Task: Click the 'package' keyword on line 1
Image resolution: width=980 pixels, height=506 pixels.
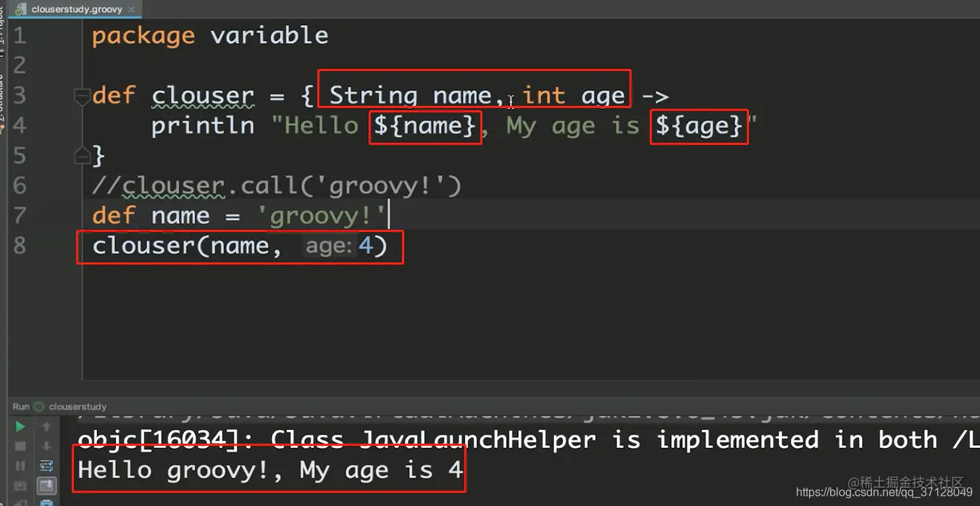Action: [x=143, y=36]
